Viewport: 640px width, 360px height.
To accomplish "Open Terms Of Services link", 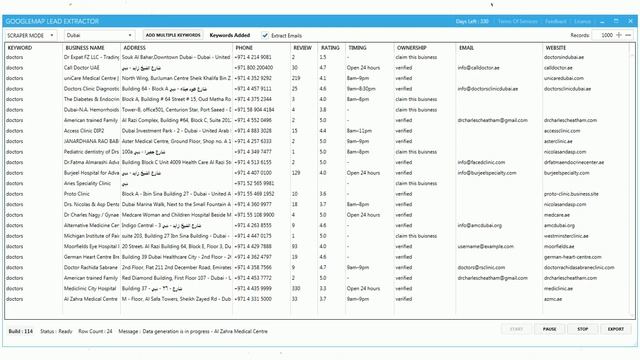I will coord(518,21).
